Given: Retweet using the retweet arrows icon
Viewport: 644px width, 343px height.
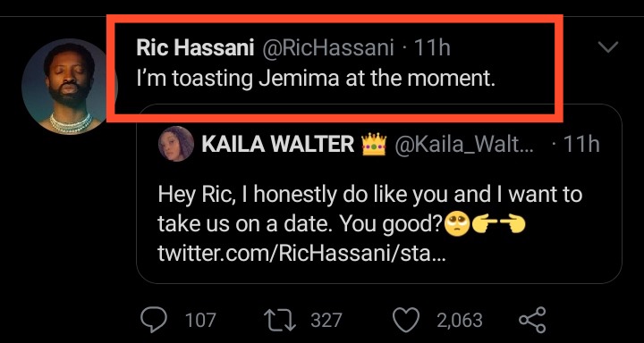Looking at the screenshot, I should tap(280, 320).
